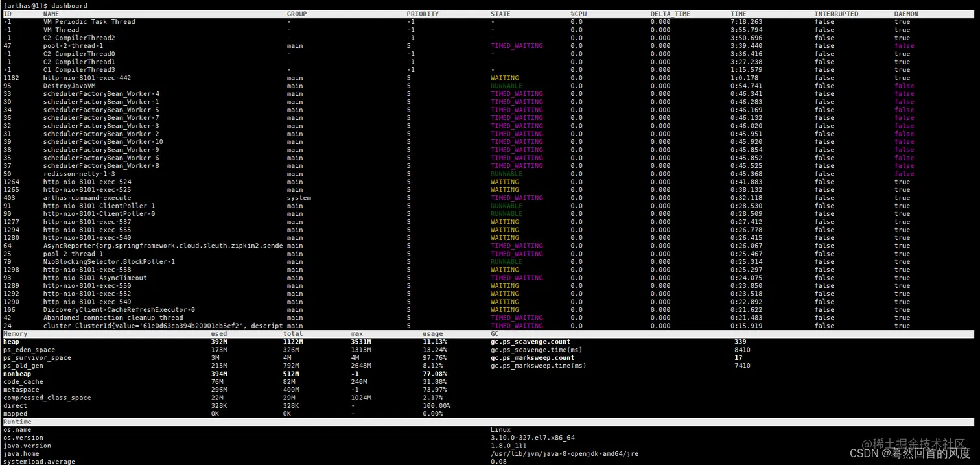Image resolution: width=980 pixels, height=465 pixels.
Task: Click os.version value 3.10.0-327.el7.x86_64
Action: [533, 438]
